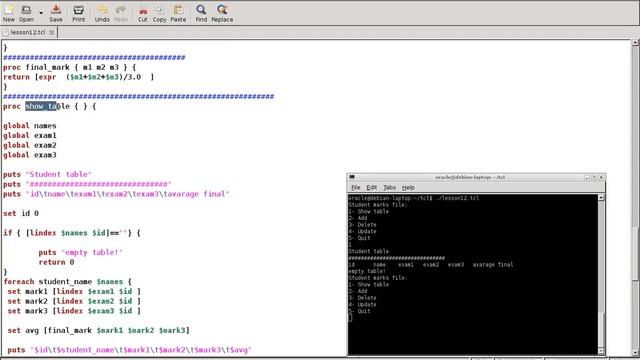The image size is (640, 360).
Task: Click the 'set id 0' line
Action: pos(21,213)
